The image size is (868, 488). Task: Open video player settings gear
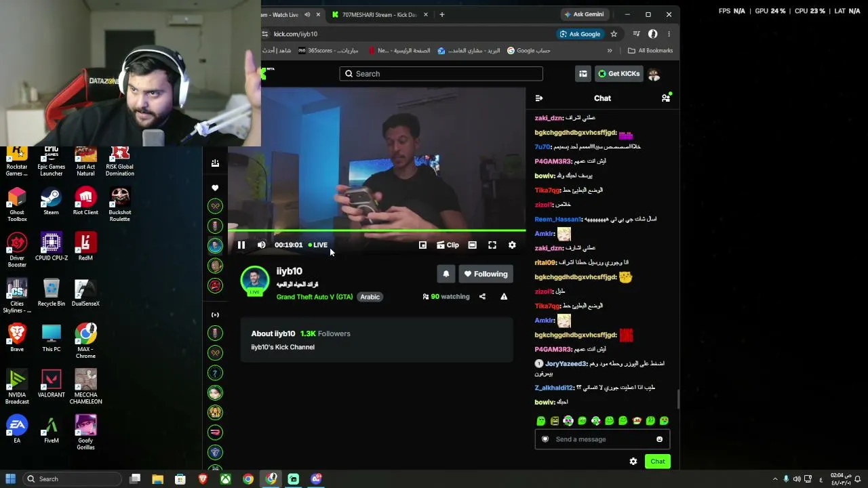pyautogui.click(x=512, y=245)
